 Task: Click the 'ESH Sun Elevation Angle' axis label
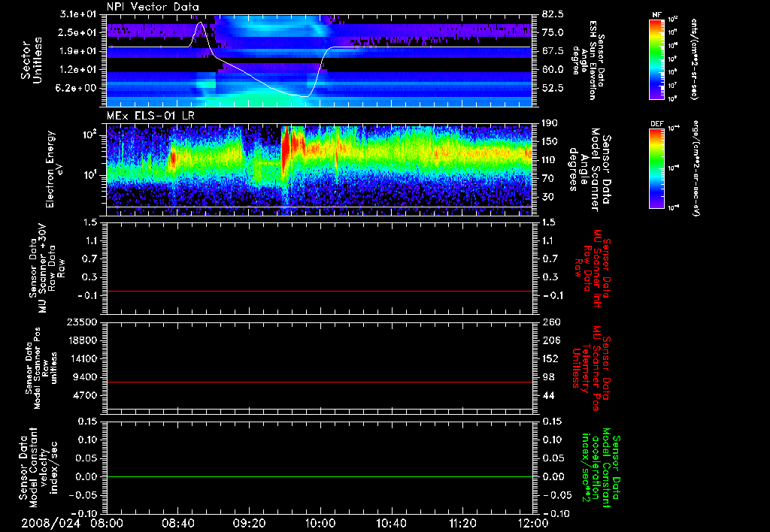tap(588, 60)
